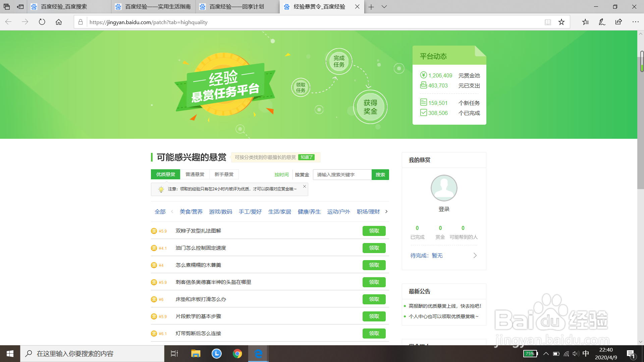Open the browser tab list chevron
Image resolution: width=644 pixels, height=362 pixels.
point(383,7)
